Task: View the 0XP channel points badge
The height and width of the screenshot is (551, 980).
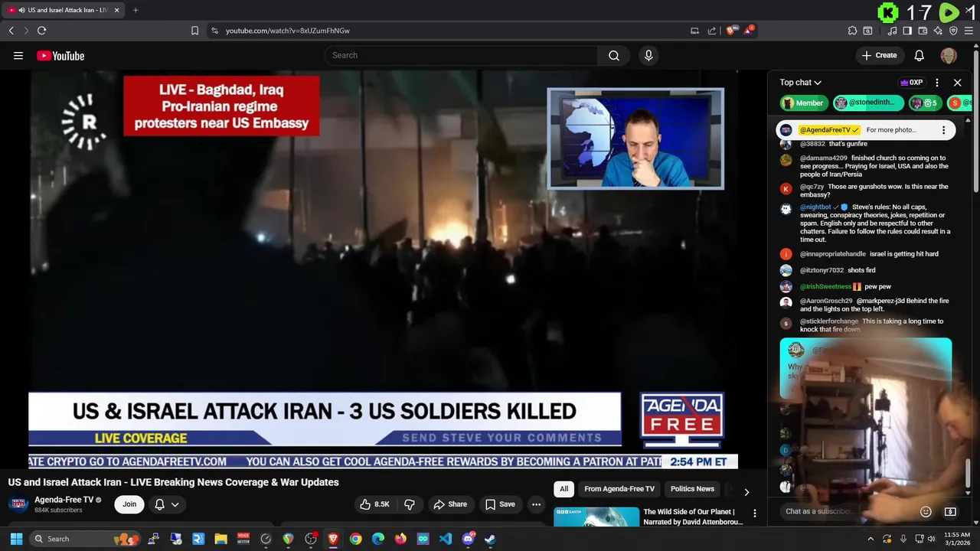Action: [x=911, y=83]
